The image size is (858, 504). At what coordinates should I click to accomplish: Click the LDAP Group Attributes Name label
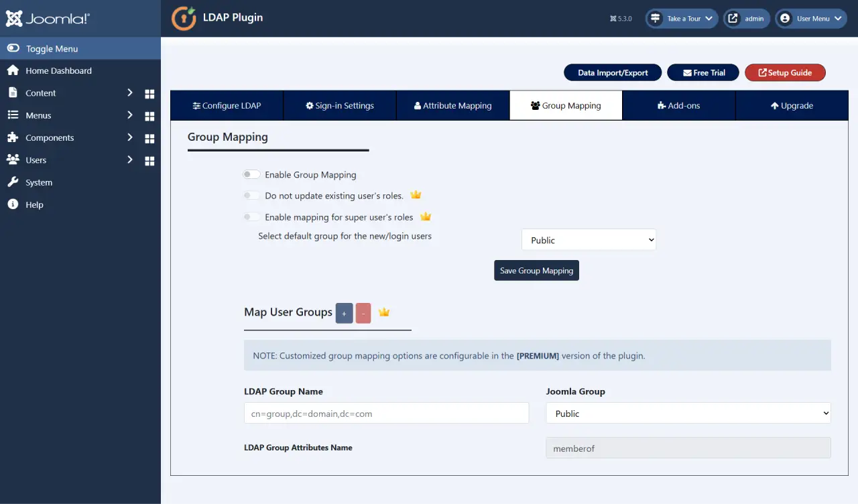pyautogui.click(x=298, y=448)
